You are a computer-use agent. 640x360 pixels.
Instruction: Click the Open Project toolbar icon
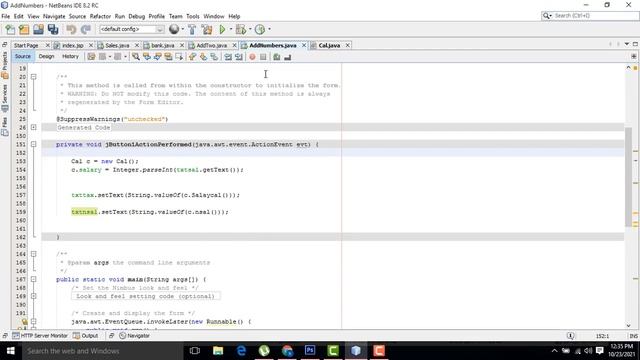(x=38, y=29)
